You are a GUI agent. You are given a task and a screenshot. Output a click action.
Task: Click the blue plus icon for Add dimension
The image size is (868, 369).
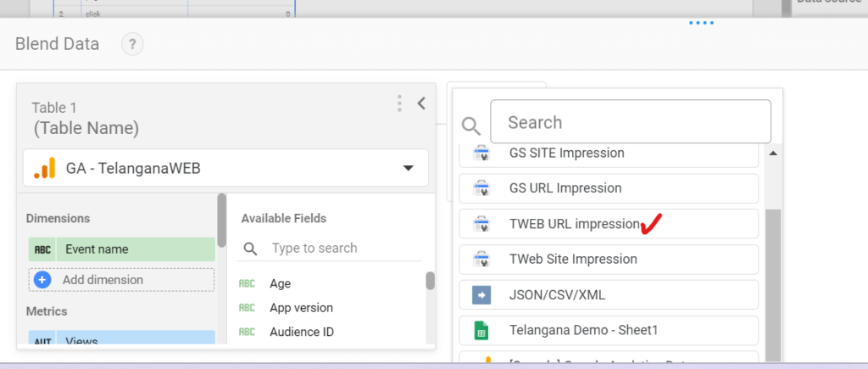42,280
